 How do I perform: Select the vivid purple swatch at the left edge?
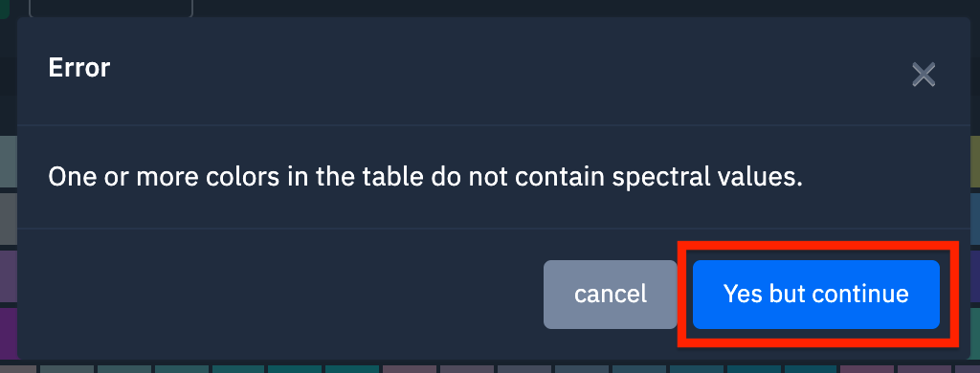(x=8, y=334)
